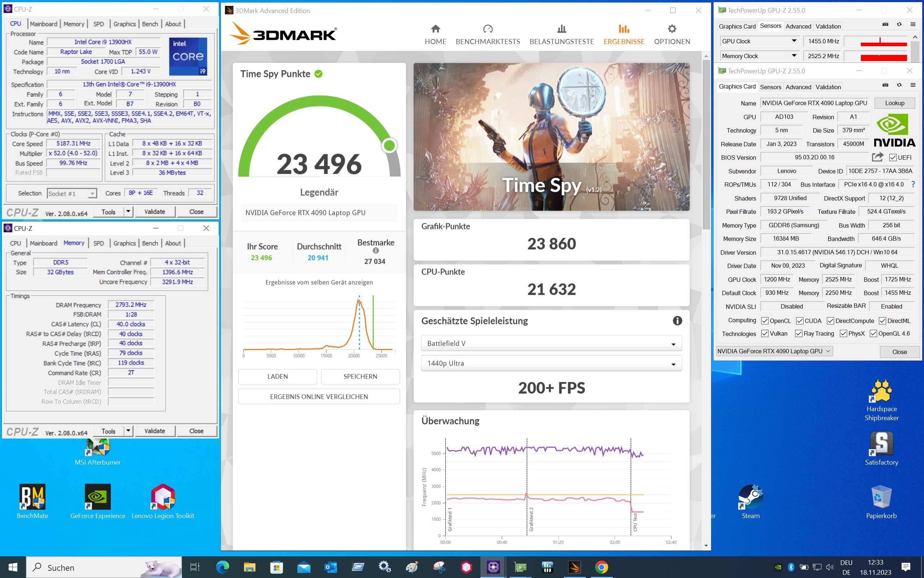The image size is (924, 578).
Task: Take screenshot via camera icon in GPU-Z Graphics Card window
Action: click(885, 85)
